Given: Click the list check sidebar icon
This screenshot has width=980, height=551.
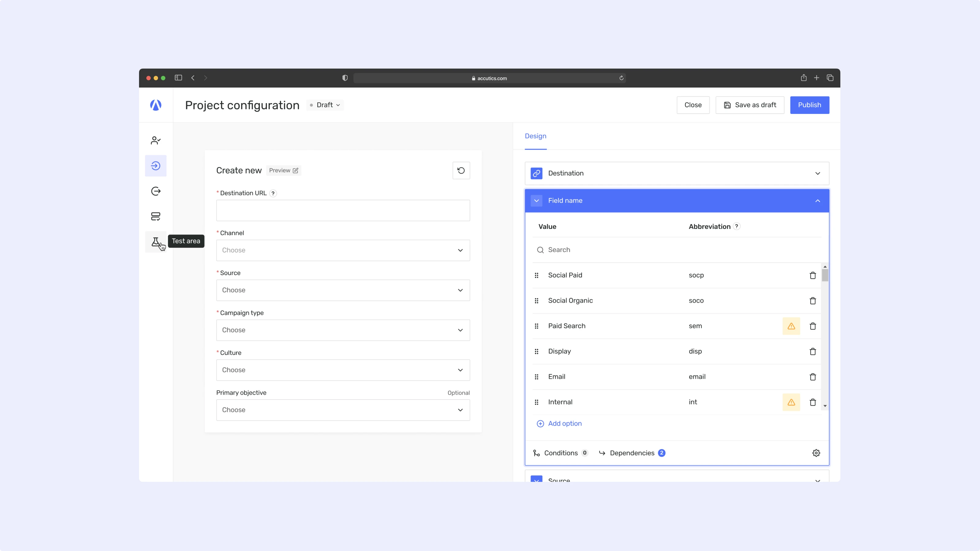Looking at the screenshot, I should pyautogui.click(x=155, y=216).
